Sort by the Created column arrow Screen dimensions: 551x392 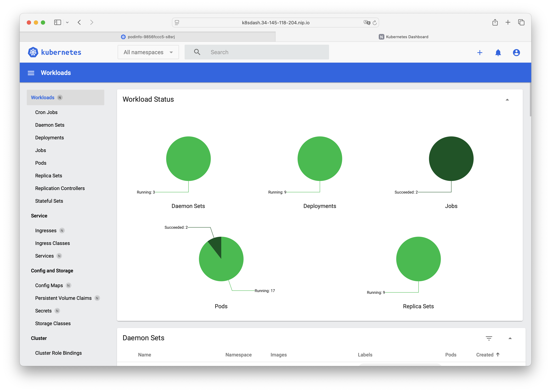[498, 354]
